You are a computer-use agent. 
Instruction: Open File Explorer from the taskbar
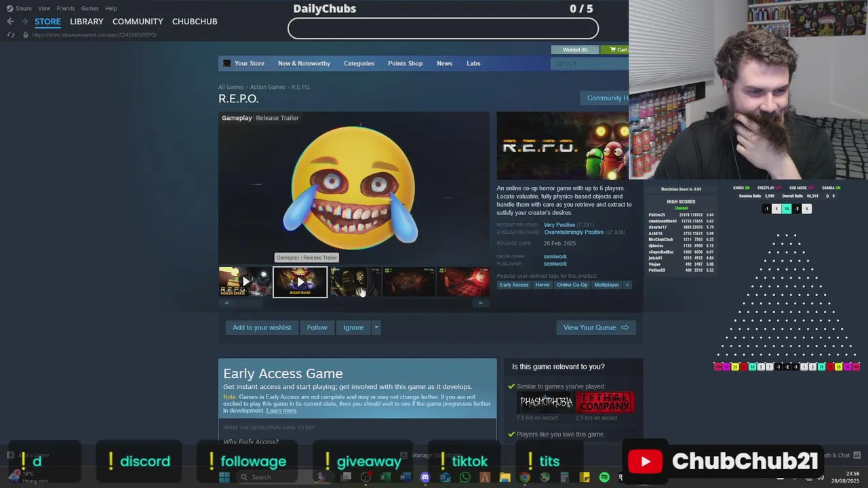tap(505, 477)
